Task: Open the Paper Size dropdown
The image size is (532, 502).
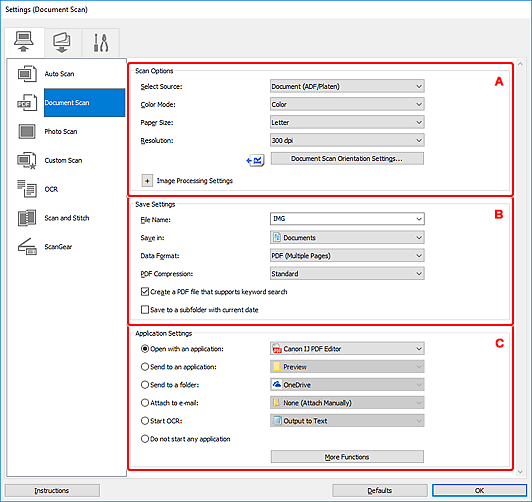Action: coord(347,122)
